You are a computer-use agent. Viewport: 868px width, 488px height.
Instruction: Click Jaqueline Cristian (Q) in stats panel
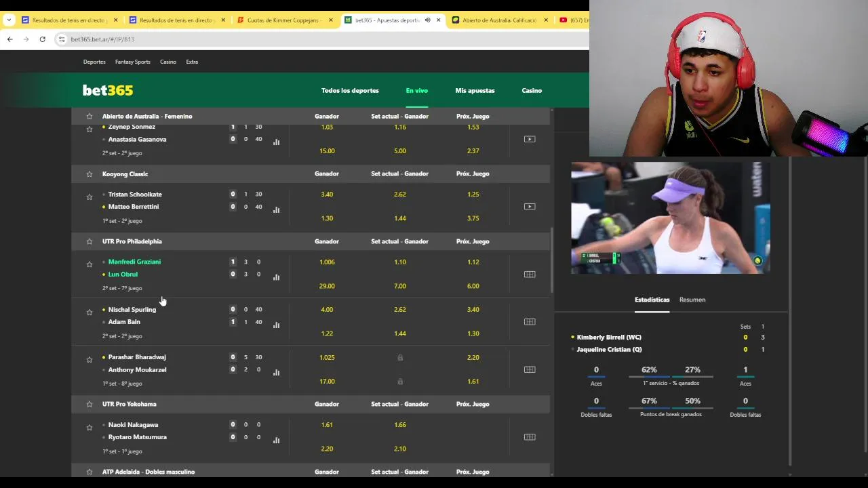click(609, 350)
